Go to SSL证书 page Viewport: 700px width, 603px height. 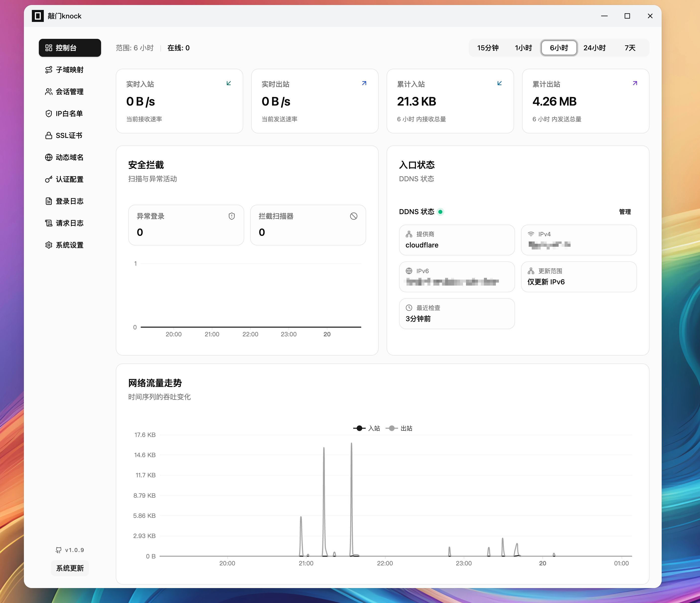tap(69, 135)
